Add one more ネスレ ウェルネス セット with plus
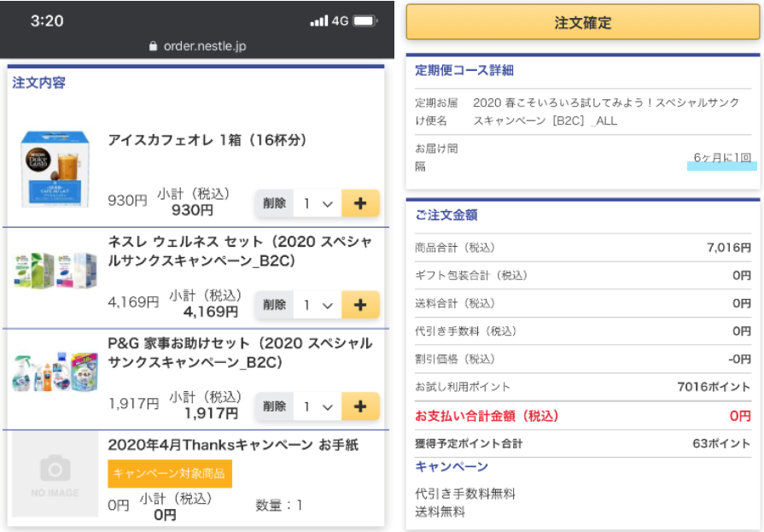The height and width of the screenshot is (532, 764). pyautogui.click(x=360, y=305)
